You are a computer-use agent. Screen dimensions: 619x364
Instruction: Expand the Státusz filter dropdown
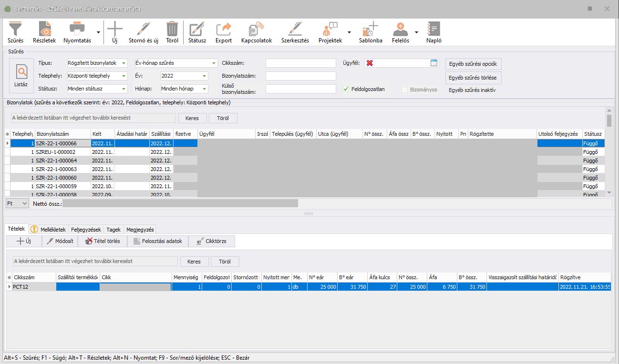pos(124,89)
